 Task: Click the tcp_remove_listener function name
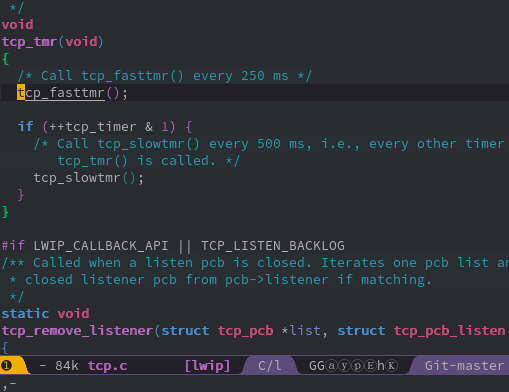77,331
